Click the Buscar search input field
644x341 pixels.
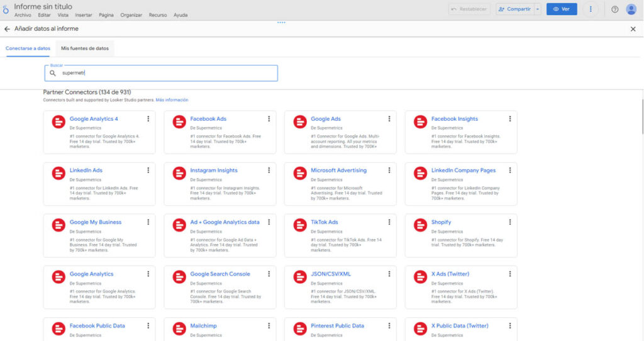161,73
